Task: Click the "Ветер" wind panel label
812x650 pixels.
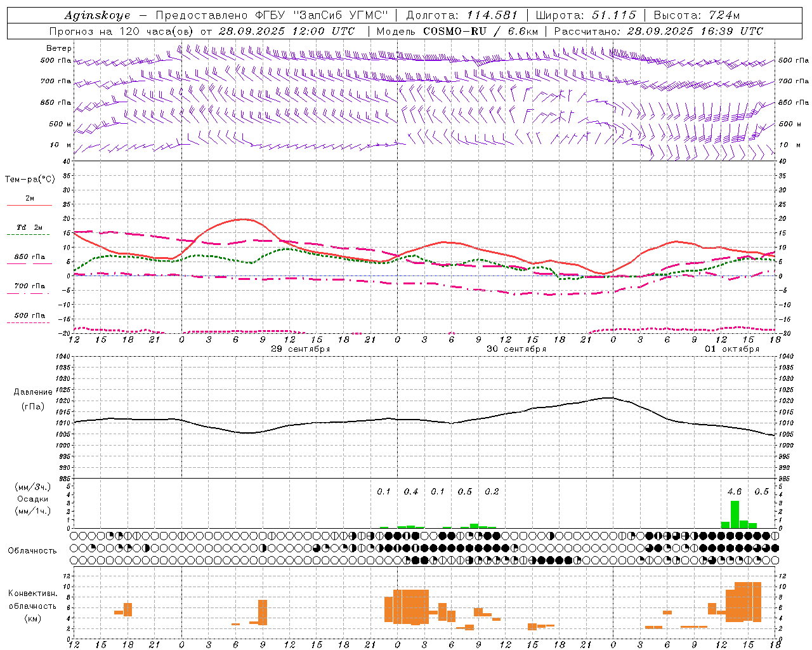Action: (x=59, y=48)
